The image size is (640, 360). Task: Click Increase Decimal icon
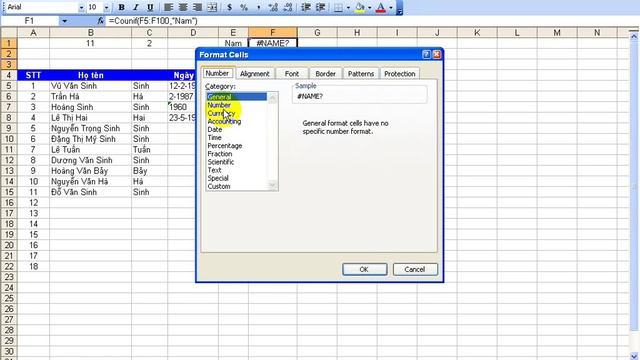tap(273, 7)
